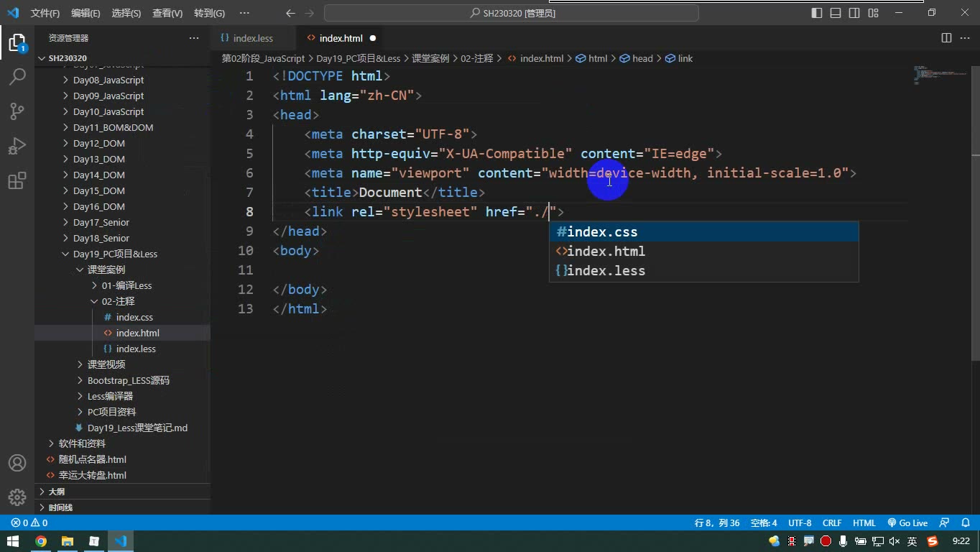Open the Extensions view

point(17,180)
